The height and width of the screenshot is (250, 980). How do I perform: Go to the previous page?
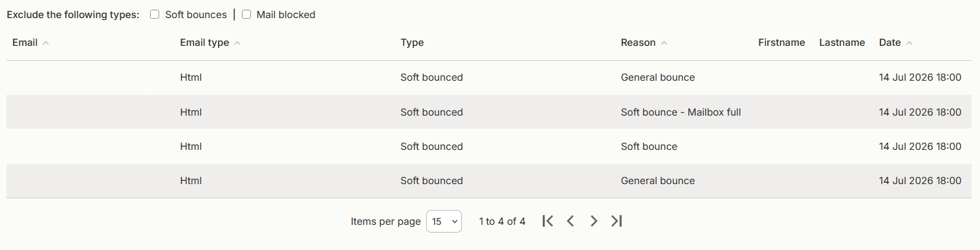pos(571,221)
